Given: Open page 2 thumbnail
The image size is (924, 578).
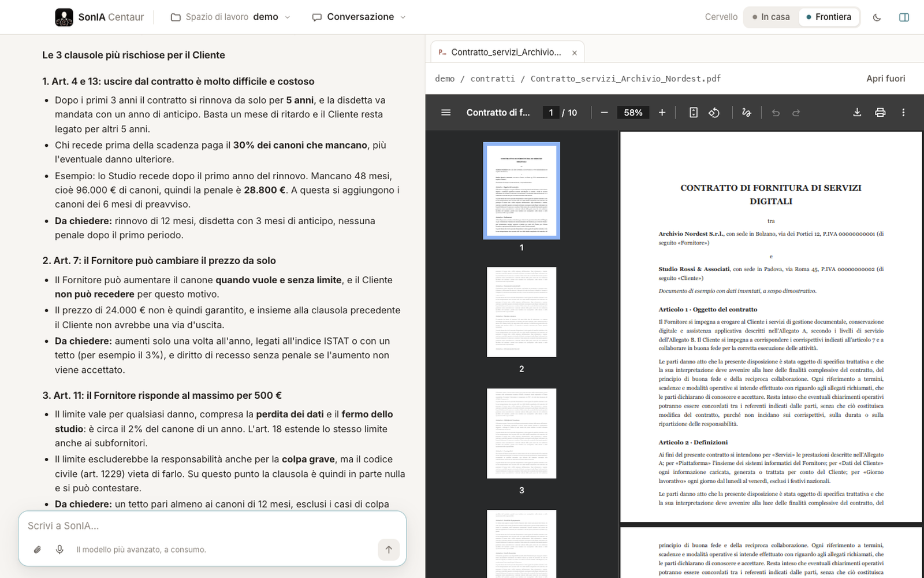Looking at the screenshot, I should [x=521, y=312].
